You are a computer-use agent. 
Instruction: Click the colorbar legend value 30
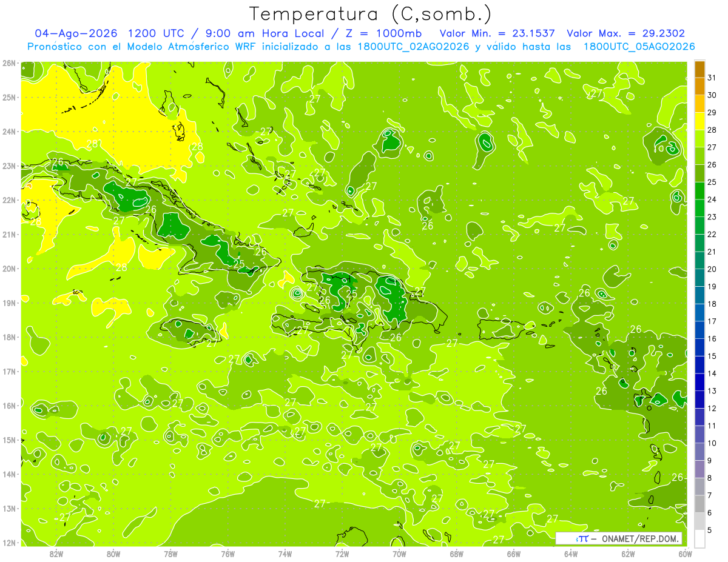712,95
